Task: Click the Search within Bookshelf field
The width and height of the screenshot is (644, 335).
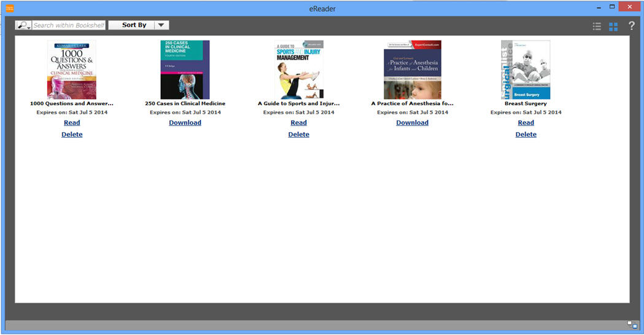Action: (x=69, y=25)
